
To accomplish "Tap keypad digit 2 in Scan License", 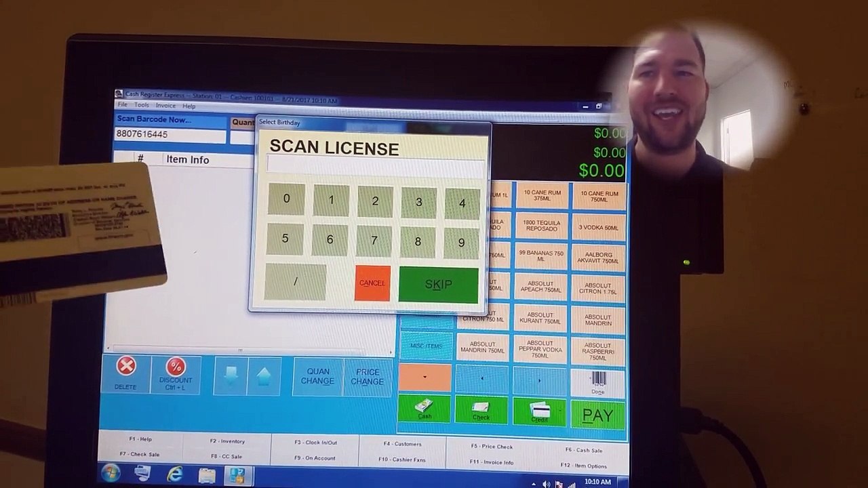I will [375, 201].
